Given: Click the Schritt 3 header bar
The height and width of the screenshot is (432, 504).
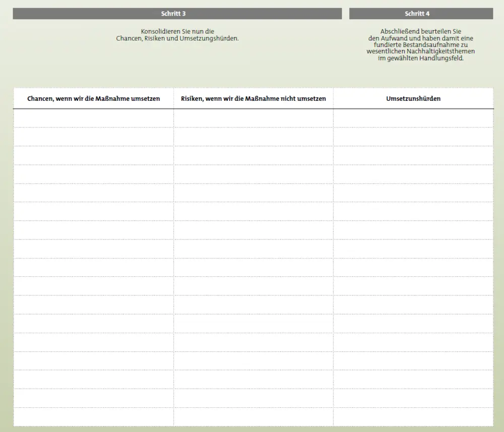Looking at the screenshot, I should (177, 14).
